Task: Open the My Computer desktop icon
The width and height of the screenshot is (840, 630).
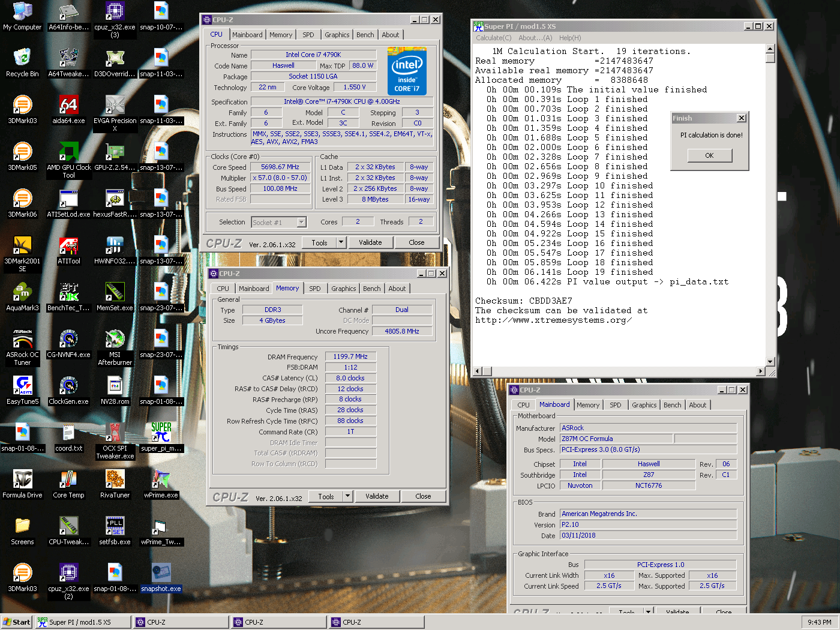Action: coord(22,17)
